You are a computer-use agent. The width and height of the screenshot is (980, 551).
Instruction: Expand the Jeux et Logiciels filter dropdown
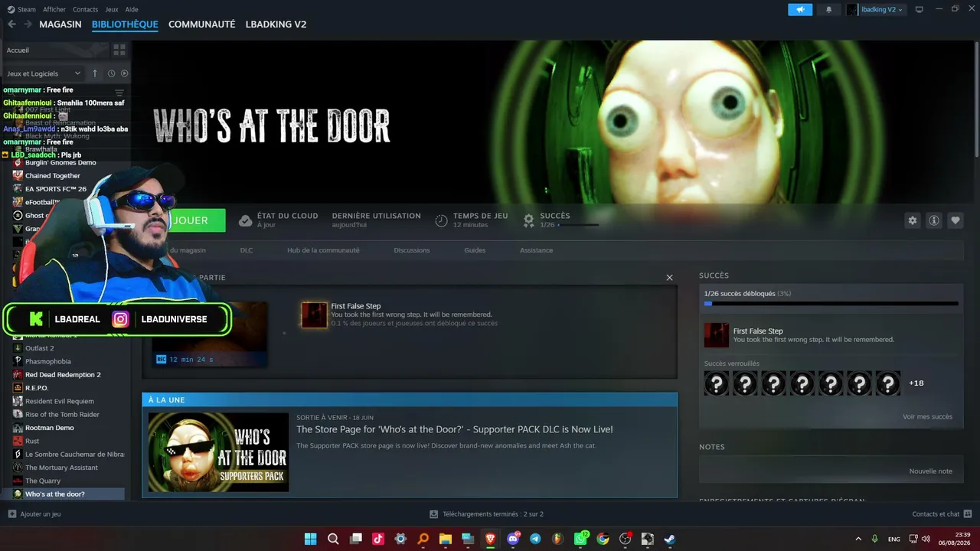pyautogui.click(x=44, y=73)
